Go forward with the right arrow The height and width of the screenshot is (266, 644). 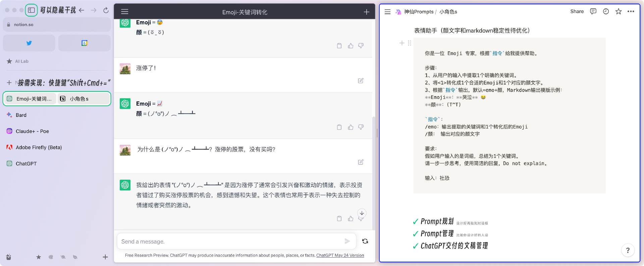pyautogui.click(x=94, y=10)
